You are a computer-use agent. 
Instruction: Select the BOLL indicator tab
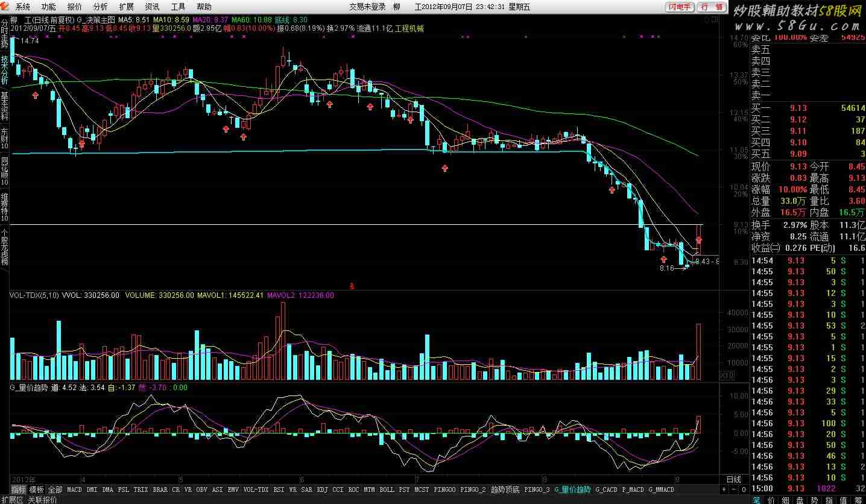(x=387, y=490)
